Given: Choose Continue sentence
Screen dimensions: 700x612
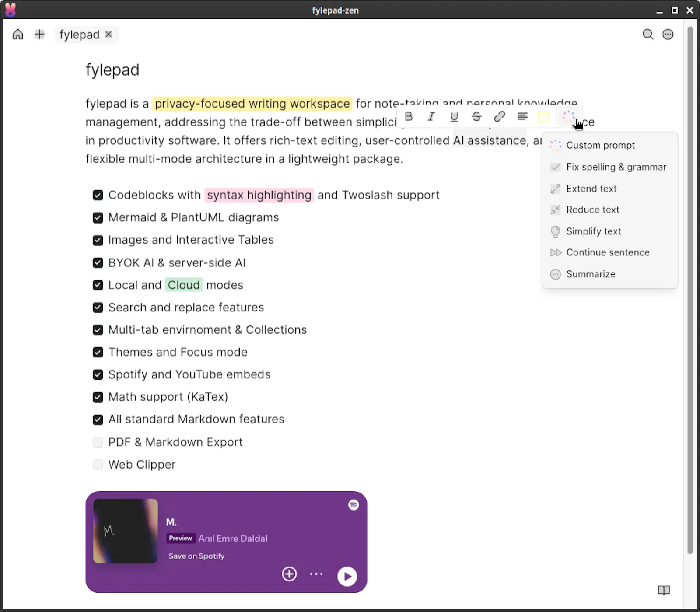Looking at the screenshot, I should 609,252.
